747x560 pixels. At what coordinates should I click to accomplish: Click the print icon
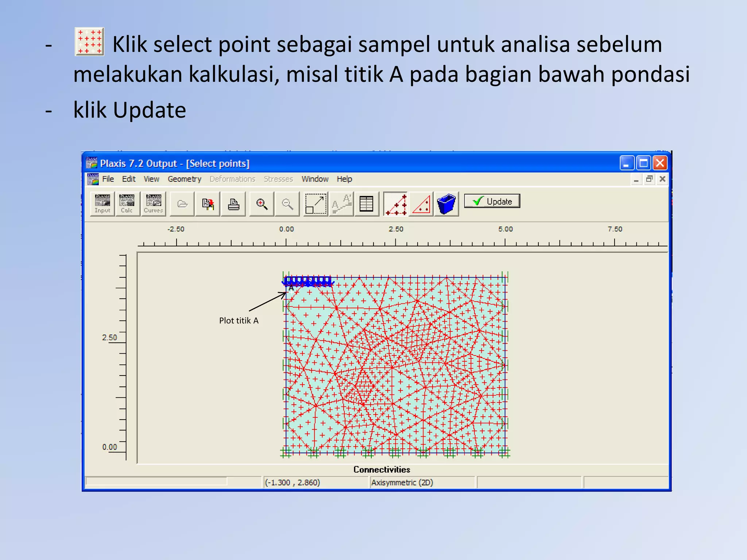point(233,204)
